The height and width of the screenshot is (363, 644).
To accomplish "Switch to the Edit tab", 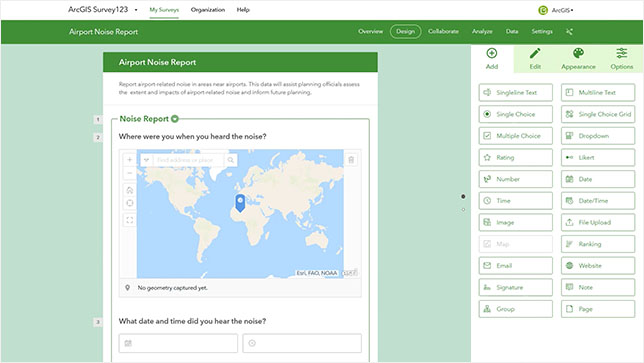I will 535,59.
